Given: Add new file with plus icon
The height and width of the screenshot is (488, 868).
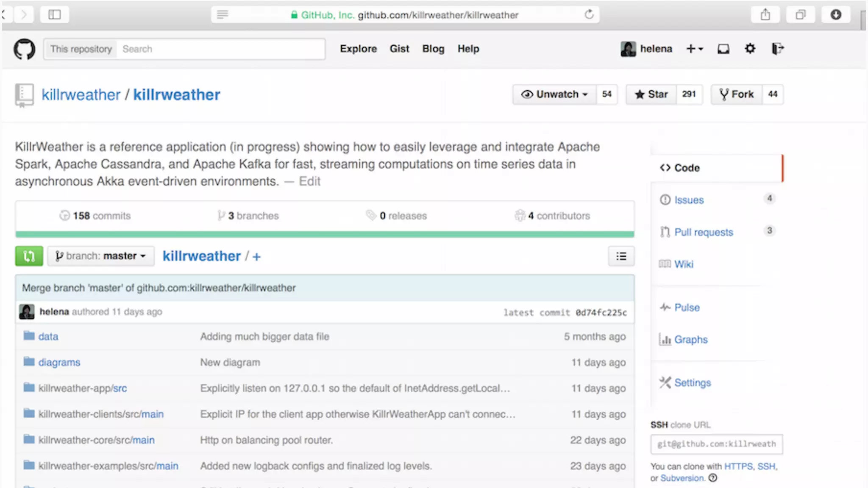Looking at the screenshot, I should click(x=256, y=257).
